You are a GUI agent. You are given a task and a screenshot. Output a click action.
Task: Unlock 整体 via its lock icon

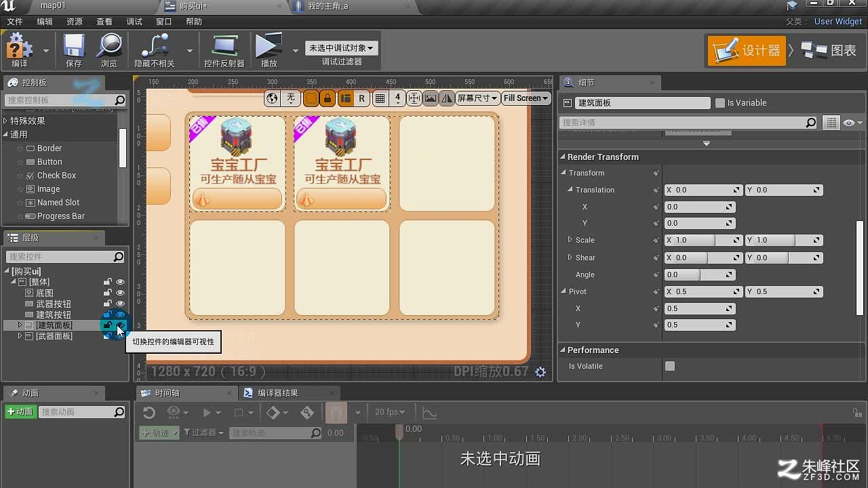coord(107,282)
